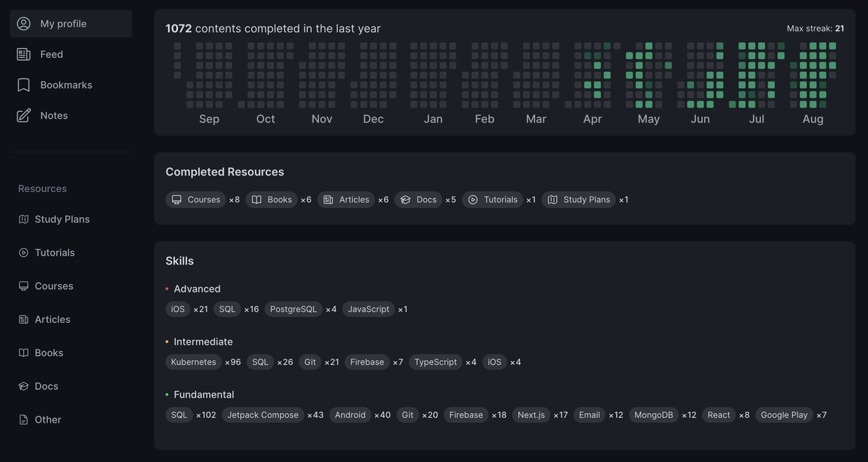Click the Courses monitor icon in sidebar
The width and height of the screenshot is (868, 462).
click(24, 286)
